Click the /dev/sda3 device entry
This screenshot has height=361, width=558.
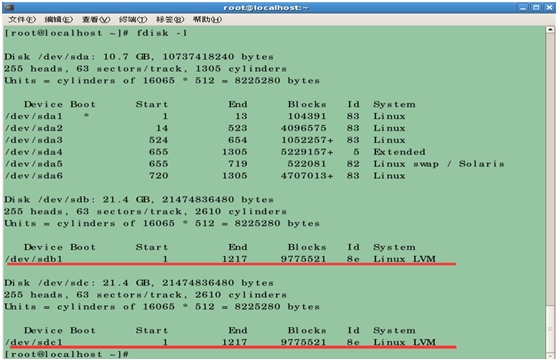coord(34,140)
